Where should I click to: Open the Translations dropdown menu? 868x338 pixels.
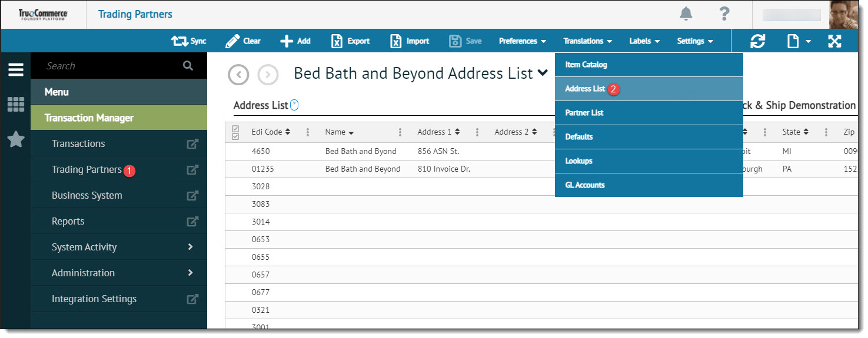pyautogui.click(x=588, y=41)
